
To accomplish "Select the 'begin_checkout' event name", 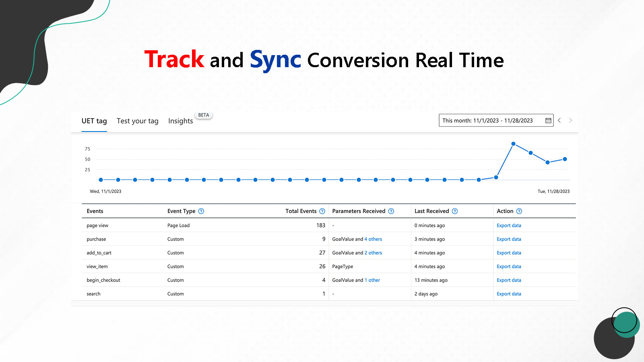I will point(103,280).
